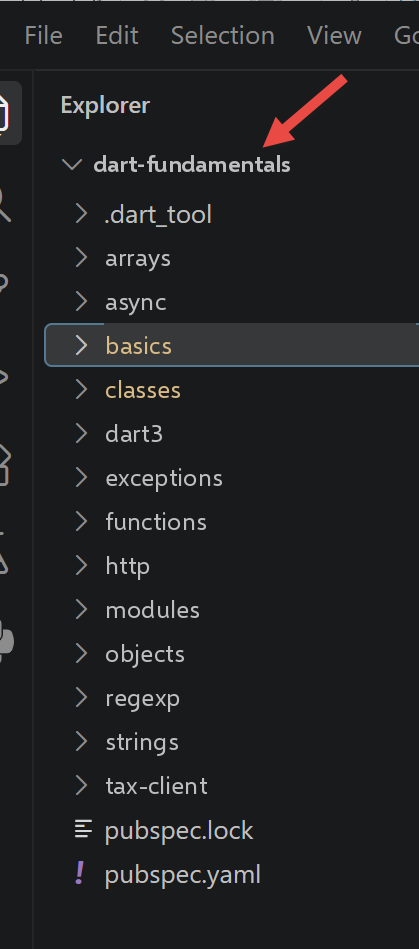Select the async folder label
The image size is (419, 949).
coord(136,303)
